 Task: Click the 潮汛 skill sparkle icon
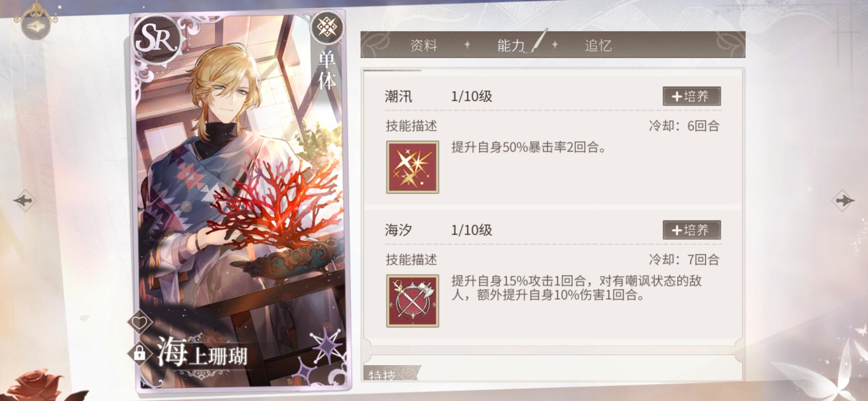pos(412,167)
